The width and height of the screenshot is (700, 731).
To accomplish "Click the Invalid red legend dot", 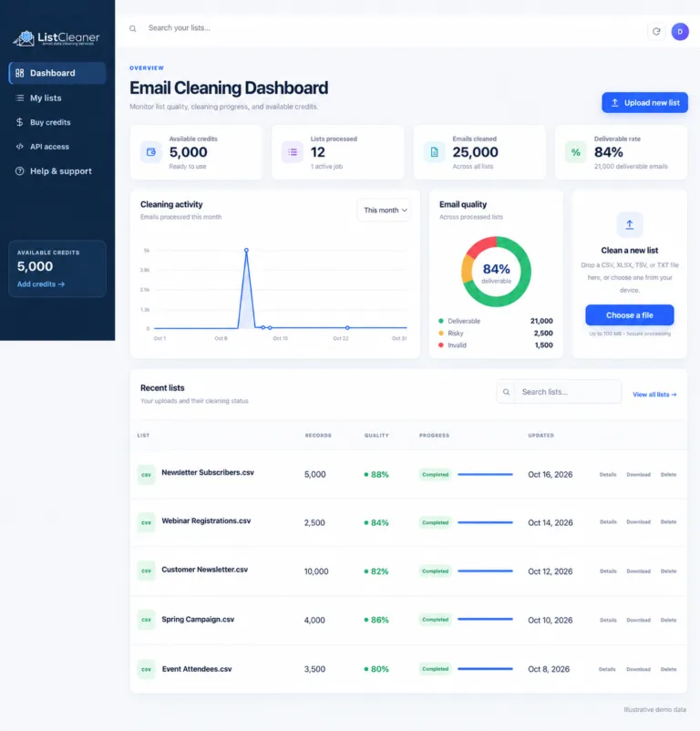I will point(441,345).
